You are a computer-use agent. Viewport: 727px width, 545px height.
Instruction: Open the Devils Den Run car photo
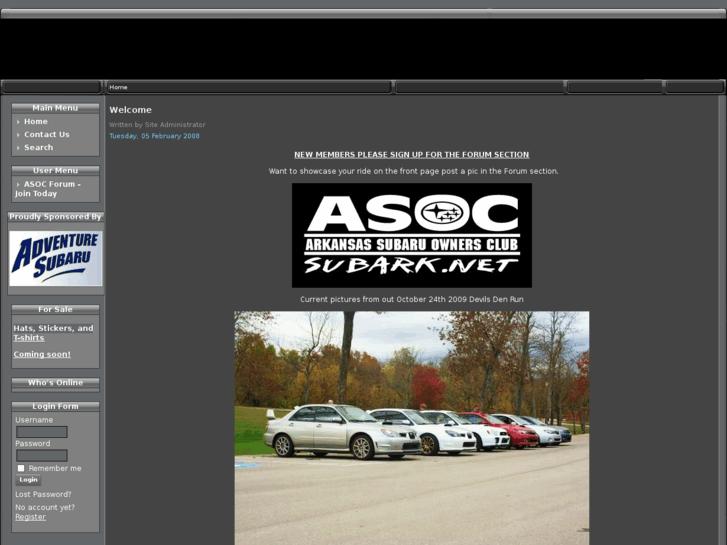411,427
